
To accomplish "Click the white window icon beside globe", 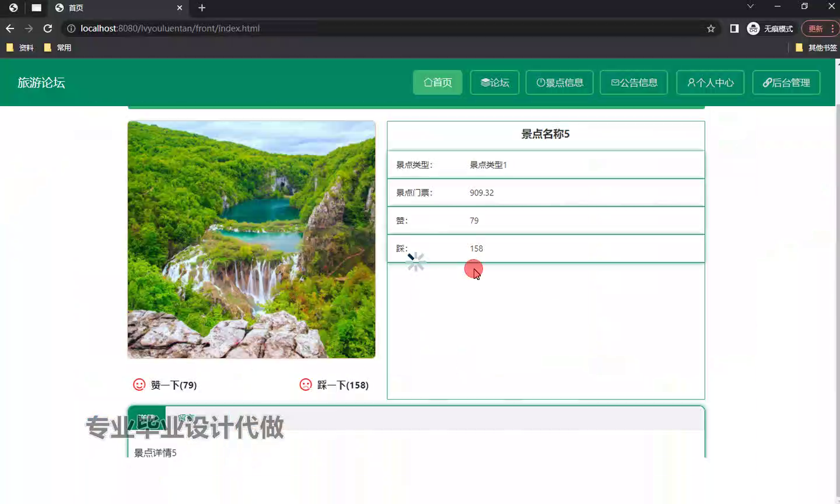I will [x=36, y=8].
